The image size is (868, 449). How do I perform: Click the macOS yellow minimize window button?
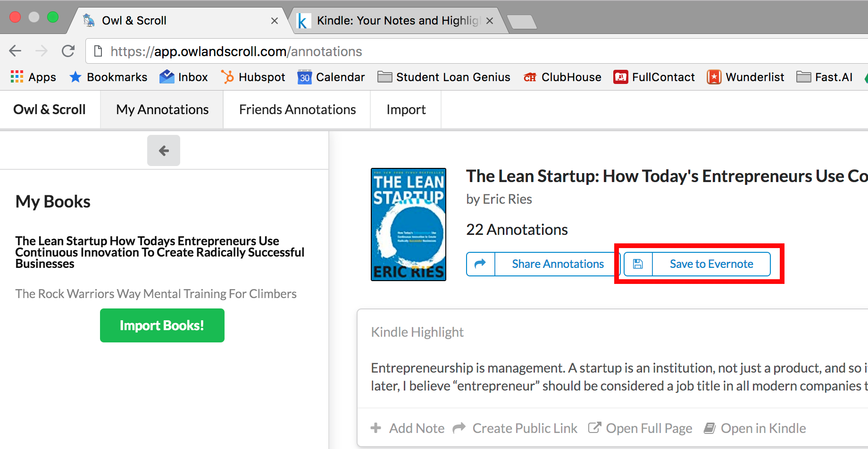34,17
